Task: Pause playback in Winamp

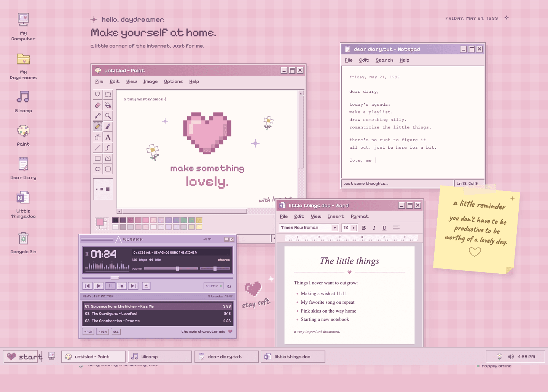Action: (110, 286)
